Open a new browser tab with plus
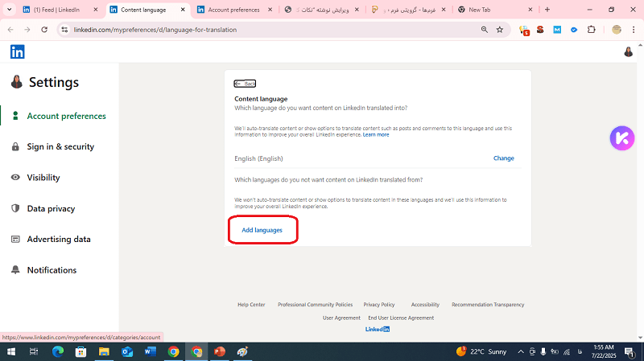Image resolution: width=644 pixels, height=361 pixels. [x=547, y=10]
